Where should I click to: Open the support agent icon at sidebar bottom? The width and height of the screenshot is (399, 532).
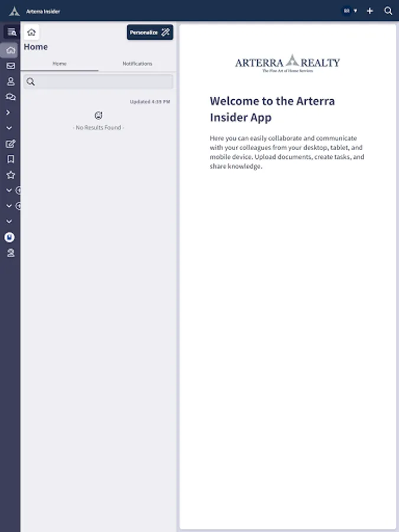click(11, 253)
